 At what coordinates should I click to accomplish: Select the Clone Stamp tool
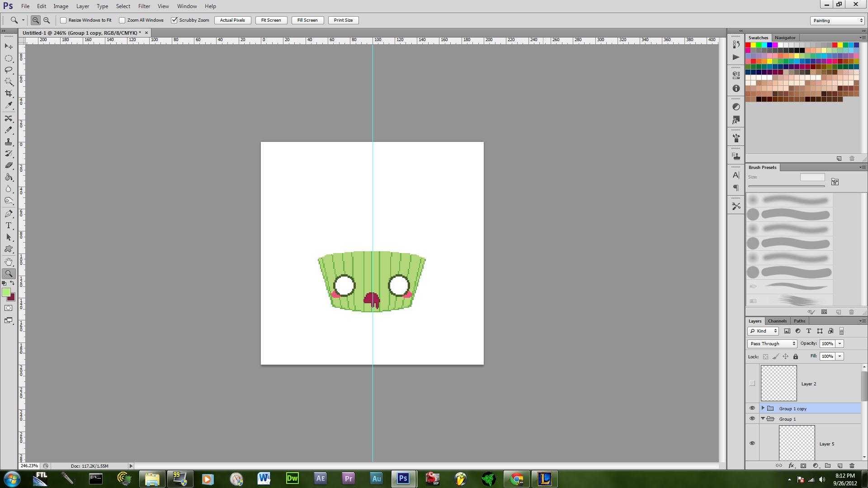pyautogui.click(x=9, y=142)
